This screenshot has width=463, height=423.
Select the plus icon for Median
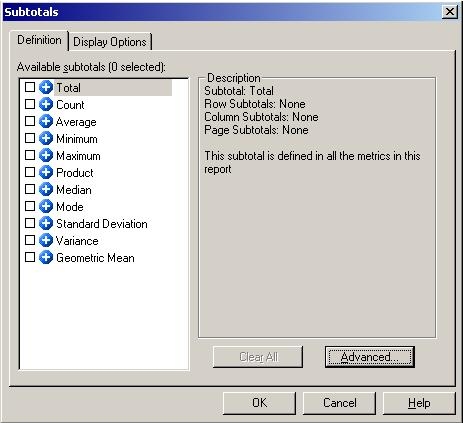(x=46, y=189)
